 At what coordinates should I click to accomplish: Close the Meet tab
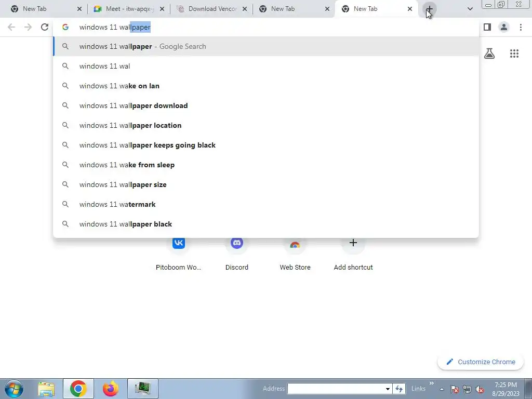click(x=162, y=9)
